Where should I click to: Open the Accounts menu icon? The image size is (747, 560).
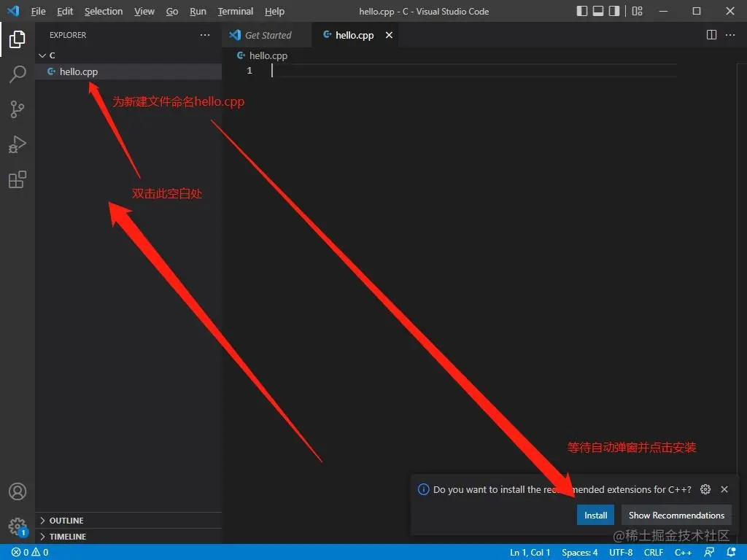coord(18,491)
